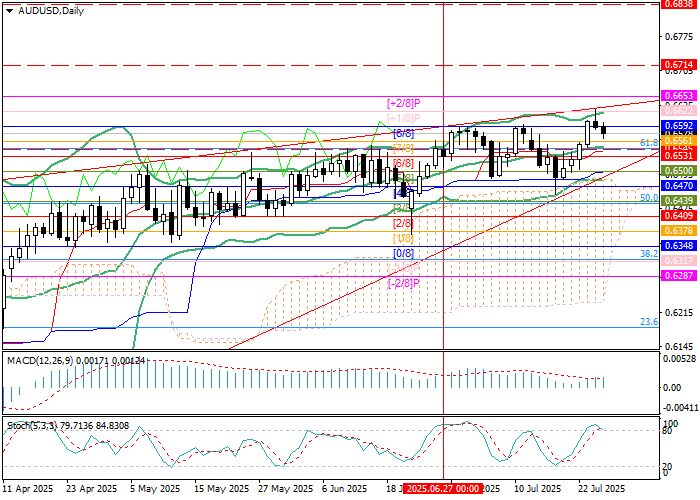700x500 pixels.
Task: Click the 0.6439 green price label
Action: tap(679, 200)
